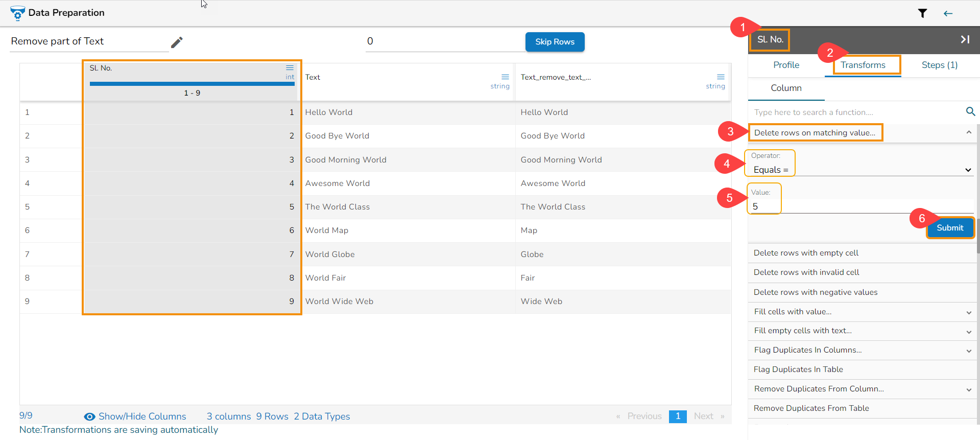Expand Flag Duplicates In Columns option

968,351
